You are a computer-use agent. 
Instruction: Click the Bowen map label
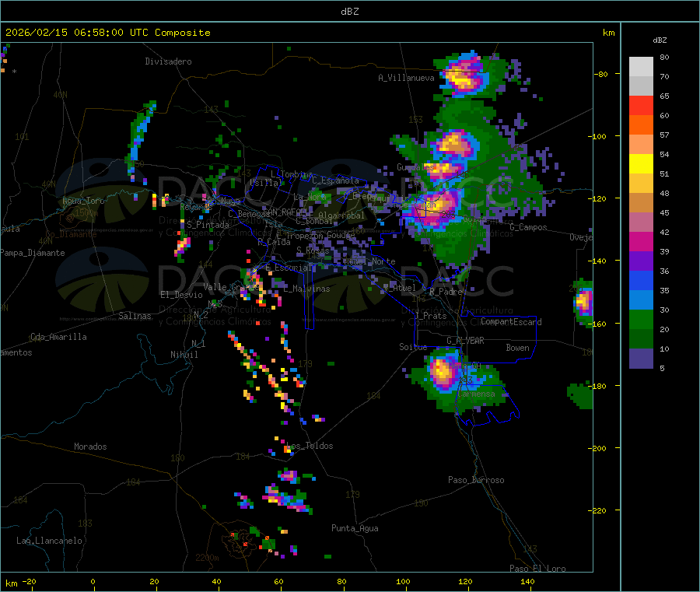pos(517,348)
